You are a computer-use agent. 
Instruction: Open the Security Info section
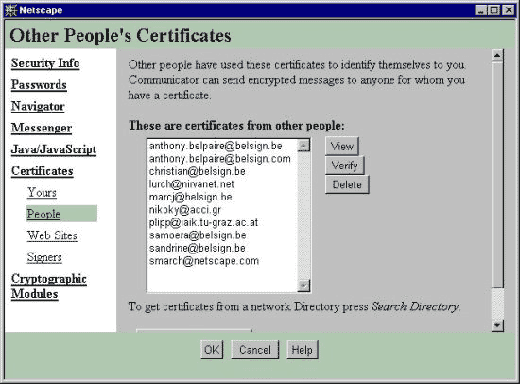tap(45, 63)
